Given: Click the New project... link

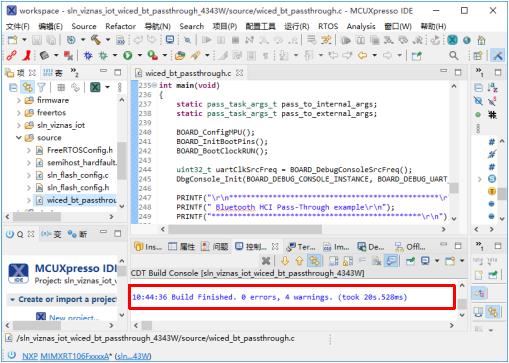Looking at the screenshot, I should coord(74,318).
